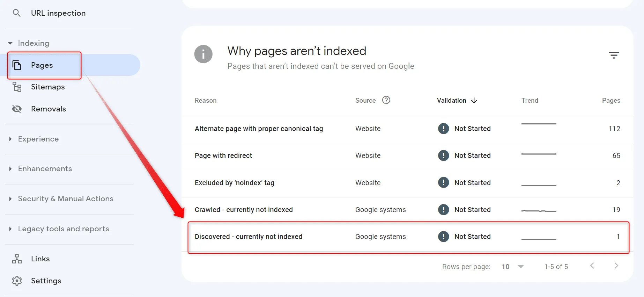Click the info icon beside the heading

pos(203,54)
